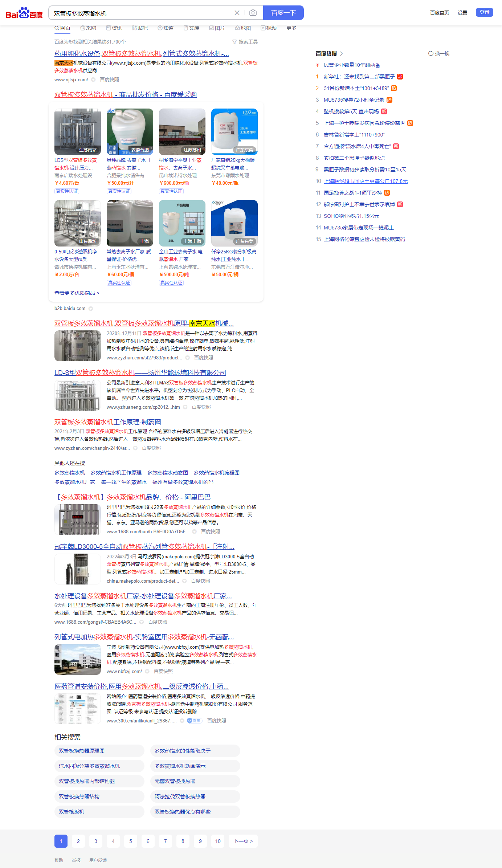
Task: Switch to 文库 tab
Action: coord(191,28)
